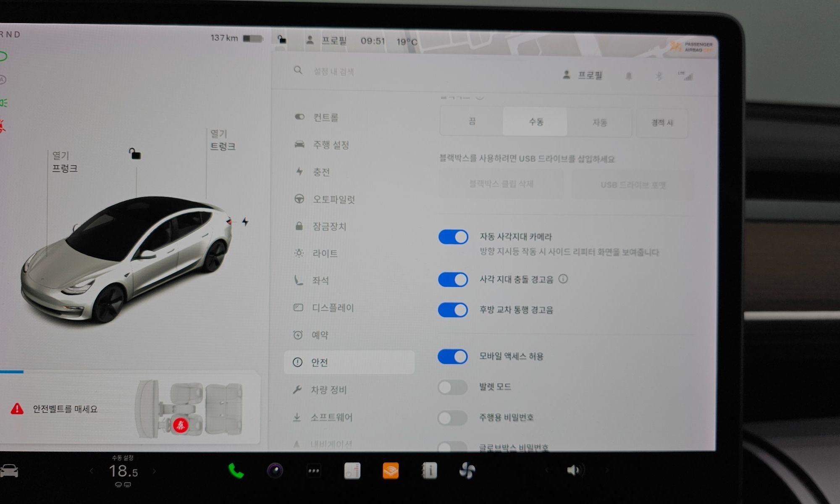Tap the volume speaker icon
This screenshot has width=840, height=504.
pos(575,470)
